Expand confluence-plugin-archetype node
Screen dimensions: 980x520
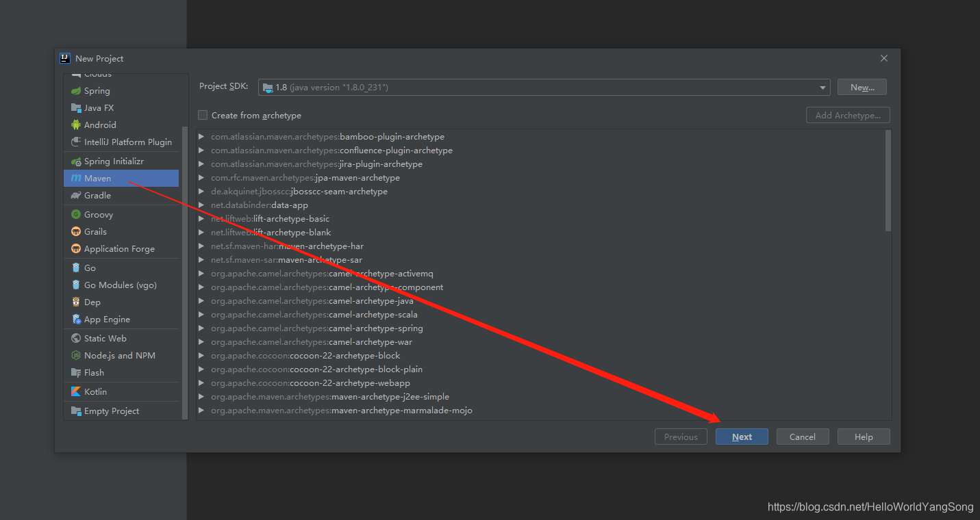pos(201,151)
